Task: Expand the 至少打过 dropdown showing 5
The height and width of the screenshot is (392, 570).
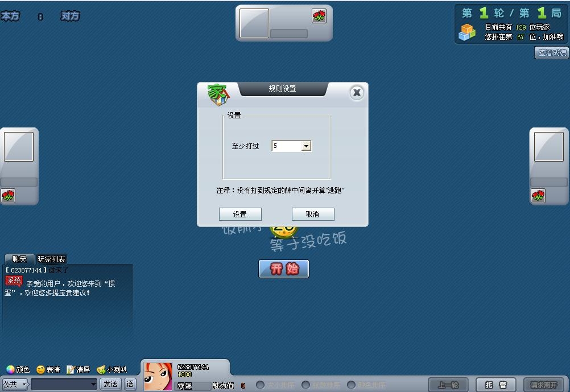Action: pos(306,146)
